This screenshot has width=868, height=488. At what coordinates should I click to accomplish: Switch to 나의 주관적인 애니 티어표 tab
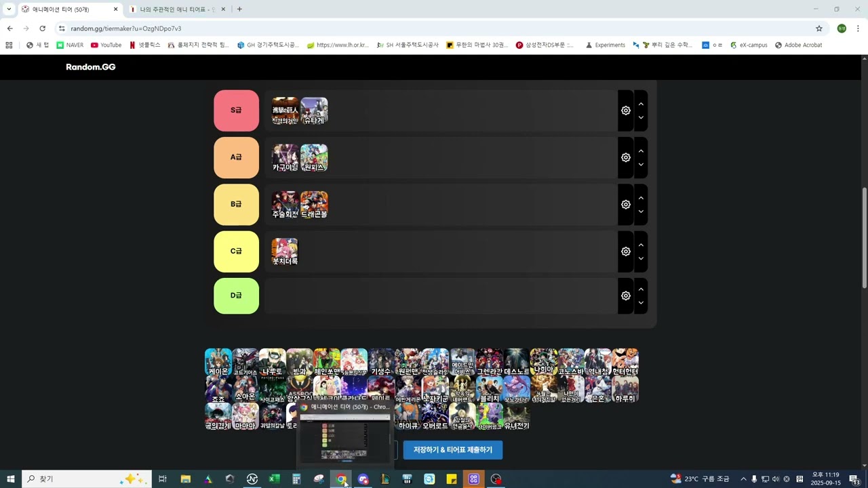coord(178,9)
